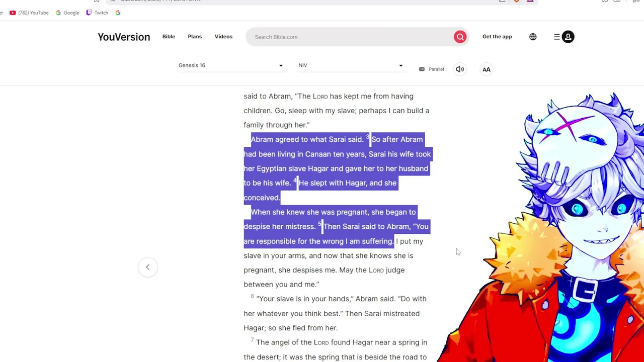Click the text "I put my" after highlight
644x362 pixels.
point(410,241)
